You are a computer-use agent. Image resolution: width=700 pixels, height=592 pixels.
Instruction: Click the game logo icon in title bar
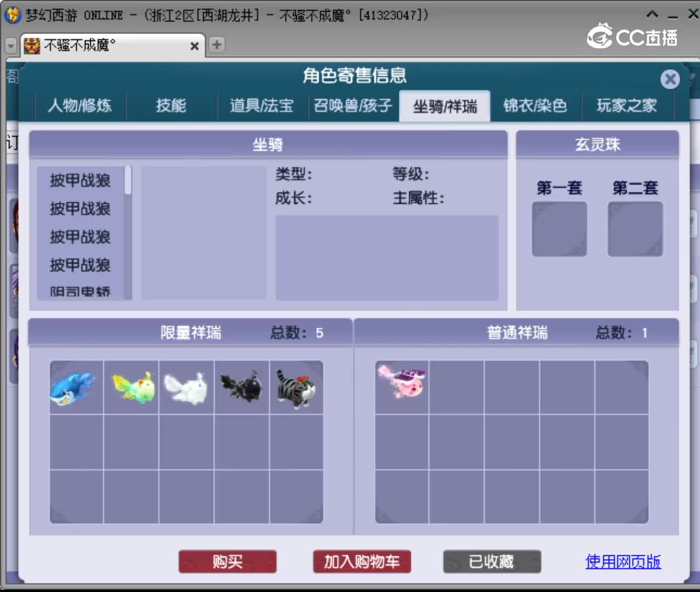(x=12, y=15)
